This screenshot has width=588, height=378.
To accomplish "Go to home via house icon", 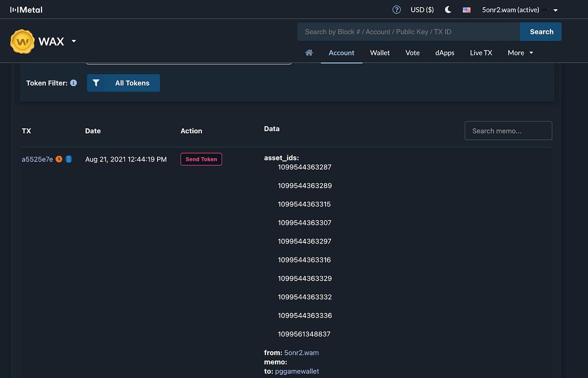I will (x=309, y=53).
